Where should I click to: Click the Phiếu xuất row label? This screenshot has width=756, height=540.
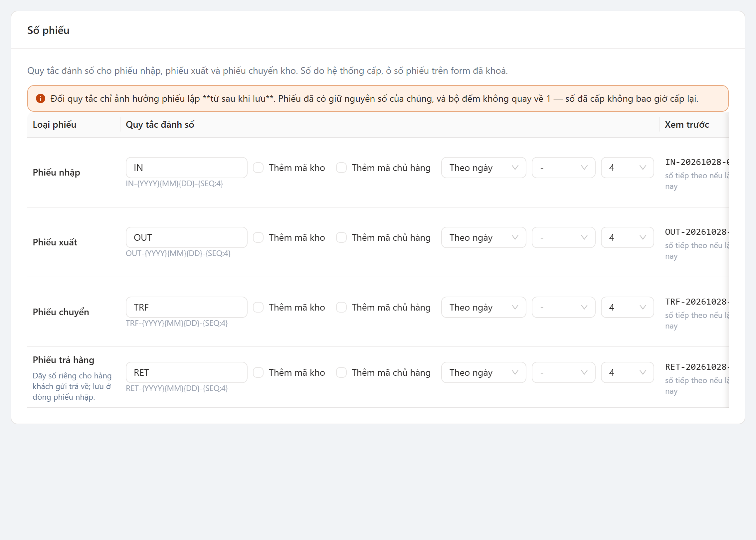click(55, 242)
